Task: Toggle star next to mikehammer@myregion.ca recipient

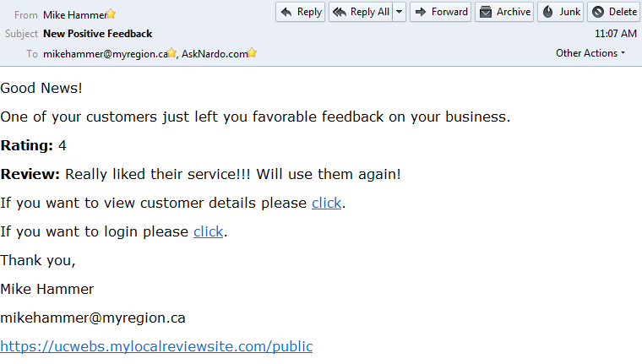Action: [x=171, y=53]
